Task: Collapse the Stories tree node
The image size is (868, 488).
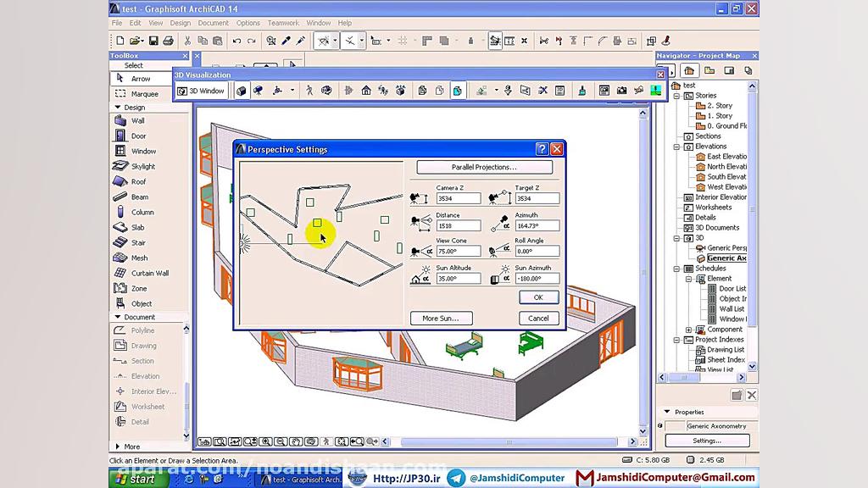Action: click(676, 96)
